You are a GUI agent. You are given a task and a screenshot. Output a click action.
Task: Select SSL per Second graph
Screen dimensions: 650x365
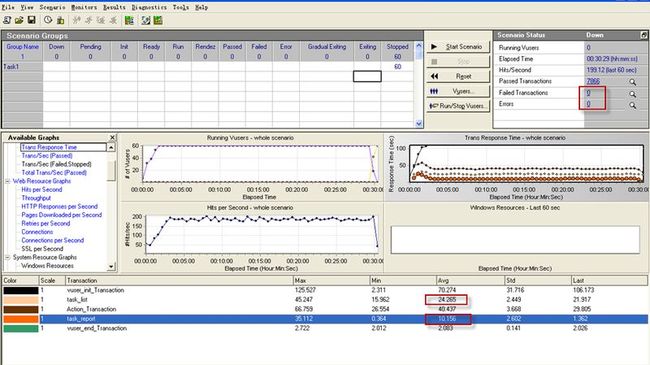pos(42,249)
